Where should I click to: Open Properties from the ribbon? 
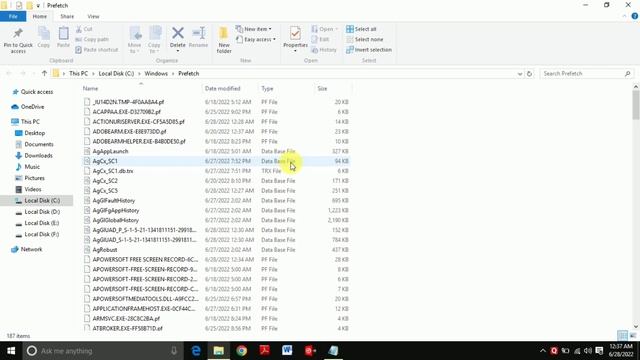tap(296, 40)
